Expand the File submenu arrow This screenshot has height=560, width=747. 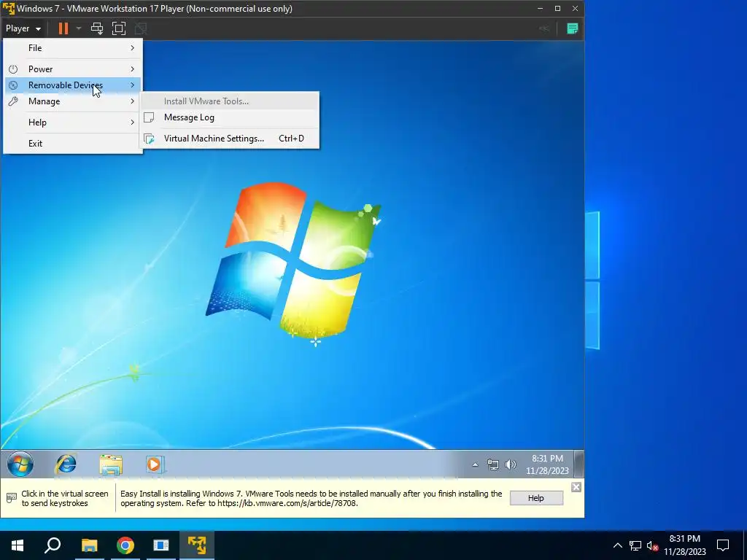point(133,48)
